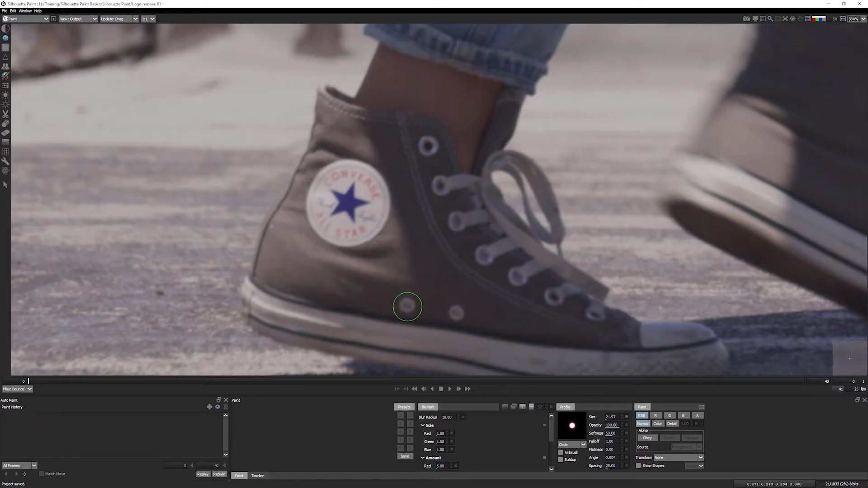This screenshot has height=488, width=868.
Task: Click the globe icon in left toolbar
Action: [x=5, y=38]
